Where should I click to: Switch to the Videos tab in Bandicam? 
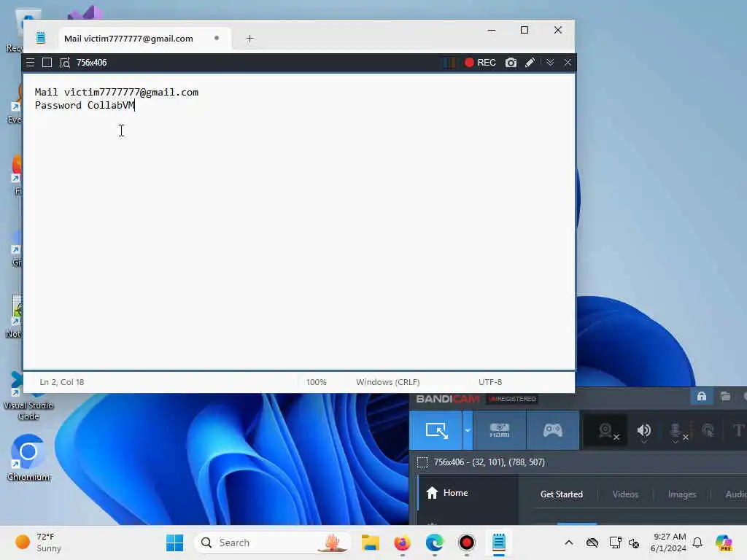click(625, 494)
